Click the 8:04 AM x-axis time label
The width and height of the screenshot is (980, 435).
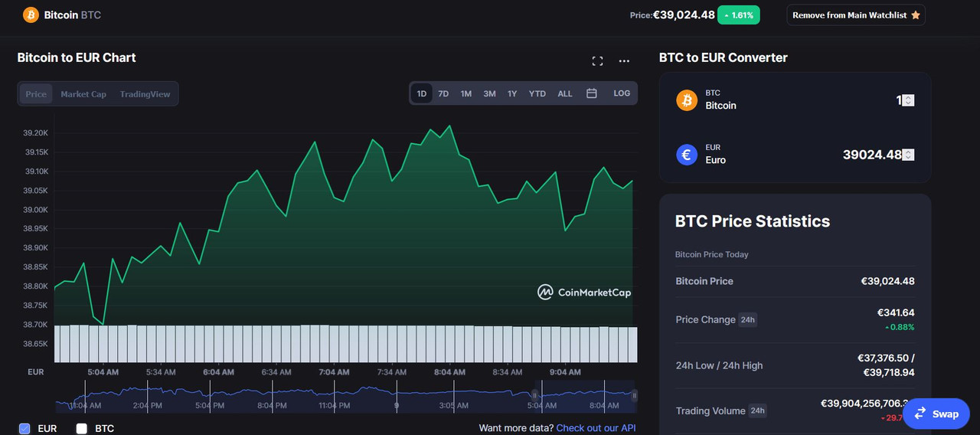(x=449, y=372)
